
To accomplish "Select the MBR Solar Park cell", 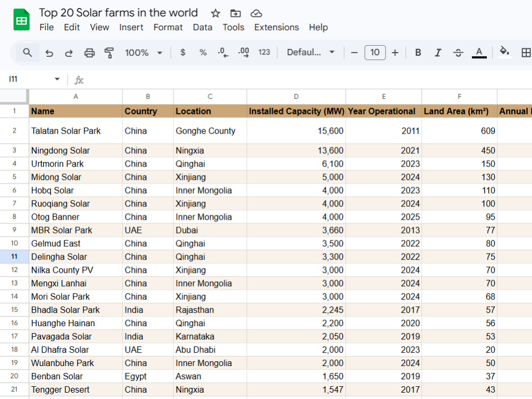I will 76,230.
